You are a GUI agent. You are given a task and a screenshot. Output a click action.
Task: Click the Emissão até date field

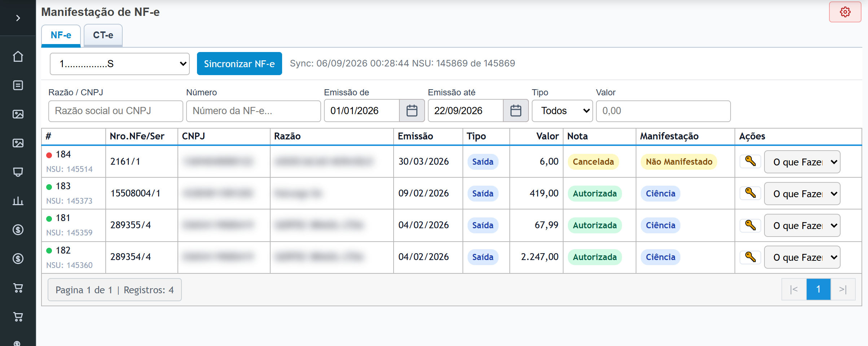point(466,111)
